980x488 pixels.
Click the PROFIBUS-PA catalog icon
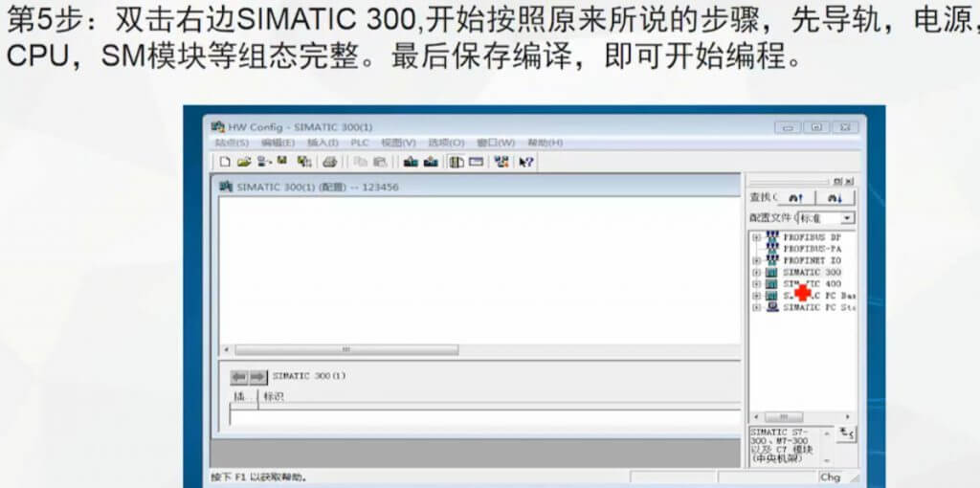point(772,249)
